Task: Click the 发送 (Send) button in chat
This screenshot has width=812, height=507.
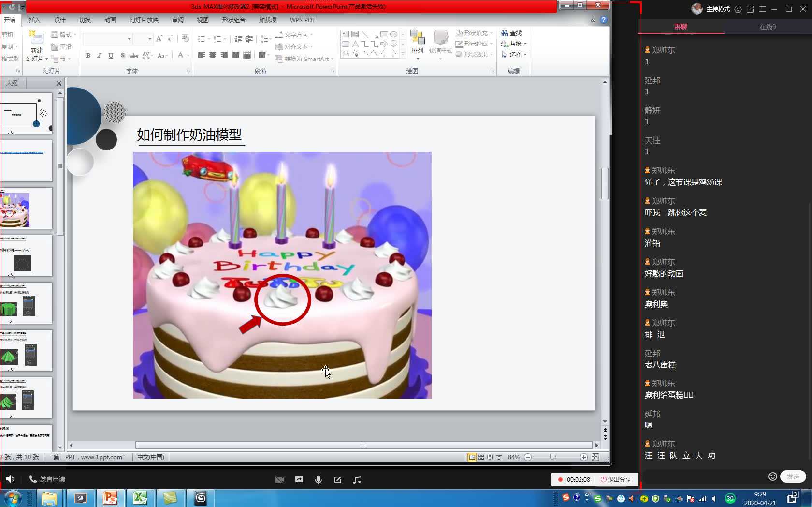Action: pos(793,477)
